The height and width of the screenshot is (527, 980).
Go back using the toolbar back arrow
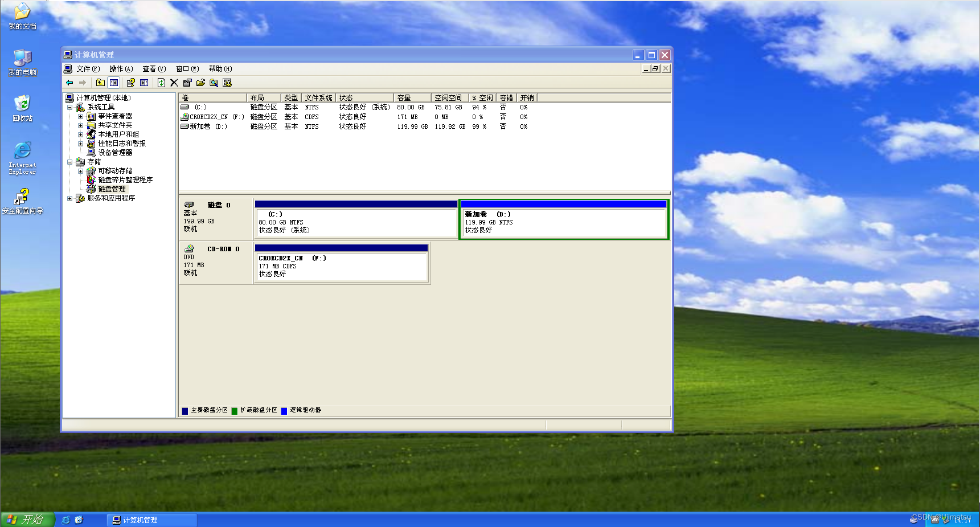(69, 83)
